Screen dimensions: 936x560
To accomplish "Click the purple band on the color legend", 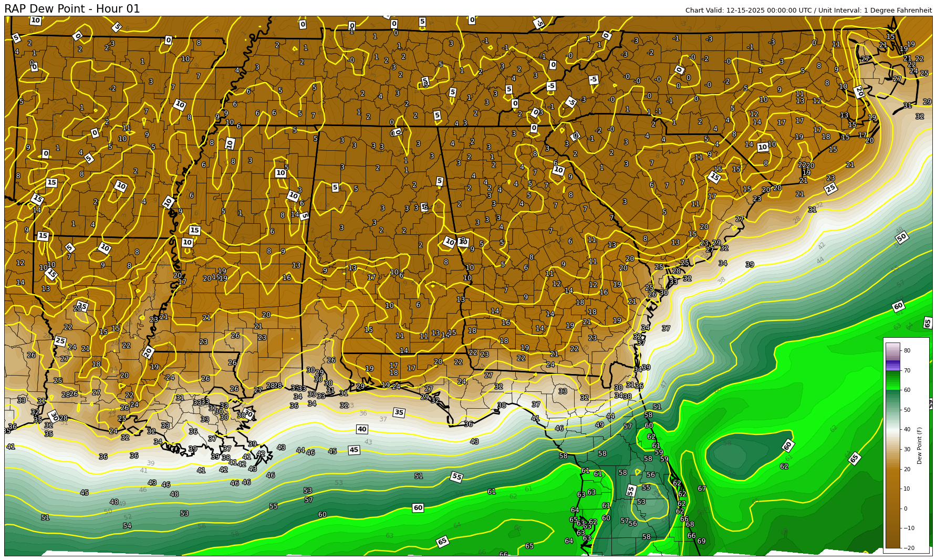I will pyautogui.click(x=892, y=366).
